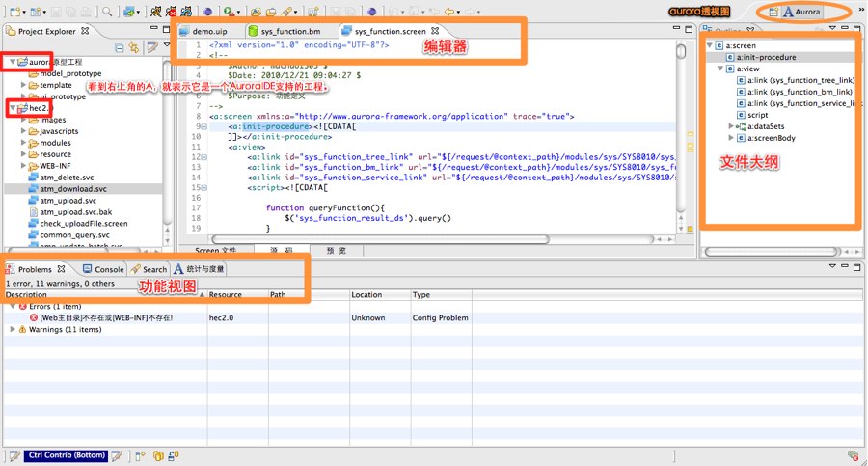Open the Console tab

108,269
